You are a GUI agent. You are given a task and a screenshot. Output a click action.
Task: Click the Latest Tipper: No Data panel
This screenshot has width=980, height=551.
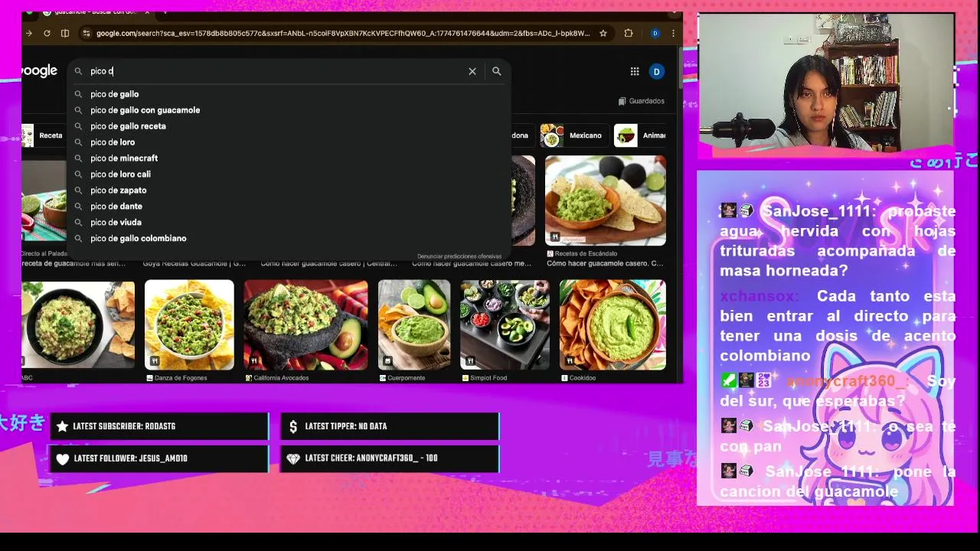point(390,426)
